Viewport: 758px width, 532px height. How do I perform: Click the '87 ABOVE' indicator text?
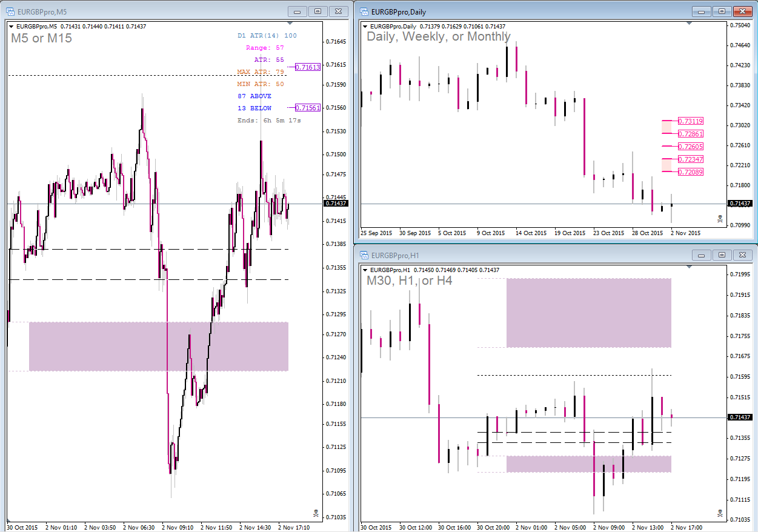click(x=254, y=96)
